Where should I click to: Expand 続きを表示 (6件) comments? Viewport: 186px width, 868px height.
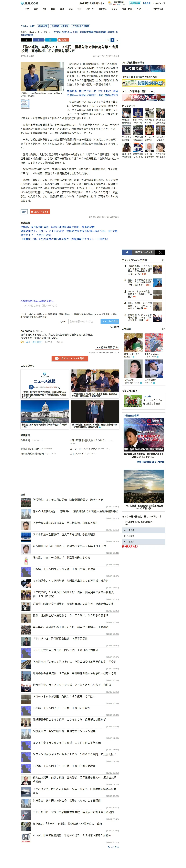point(107,347)
